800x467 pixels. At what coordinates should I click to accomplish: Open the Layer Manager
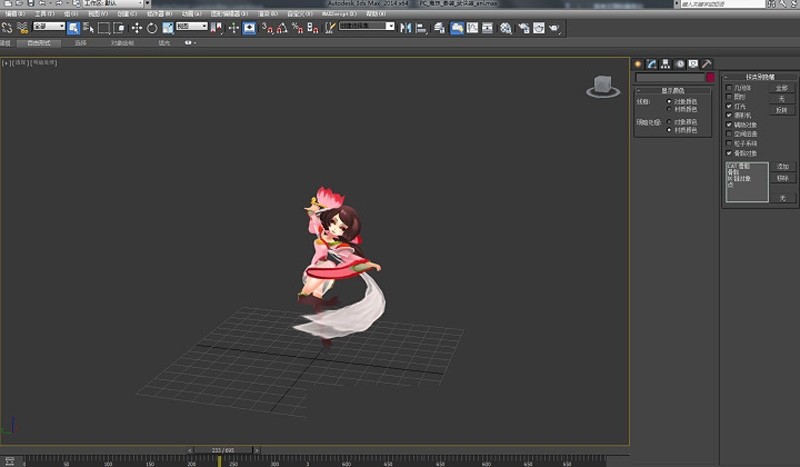439,28
